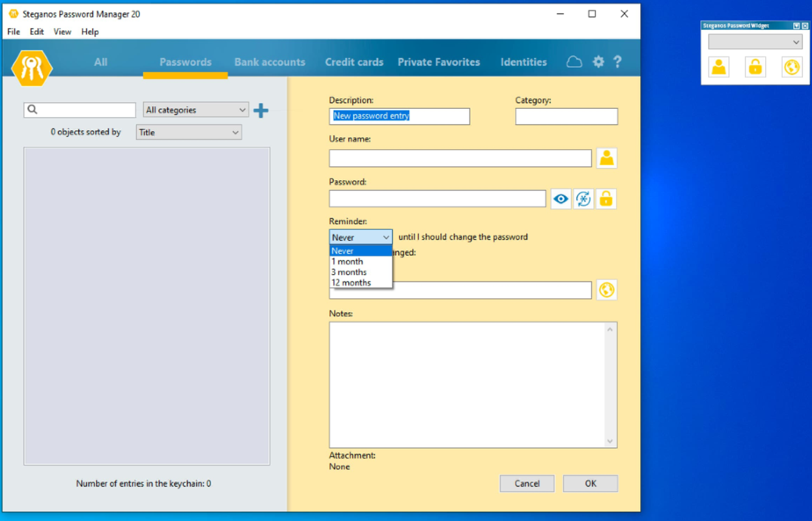Viewport: 812px width, 521px height.
Task: Minimize the Steganos Password Manager window
Action: pos(560,14)
